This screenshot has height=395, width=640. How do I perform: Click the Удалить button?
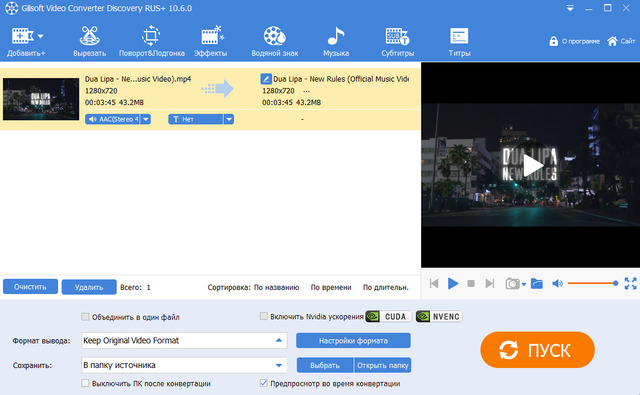click(x=89, y=287)
